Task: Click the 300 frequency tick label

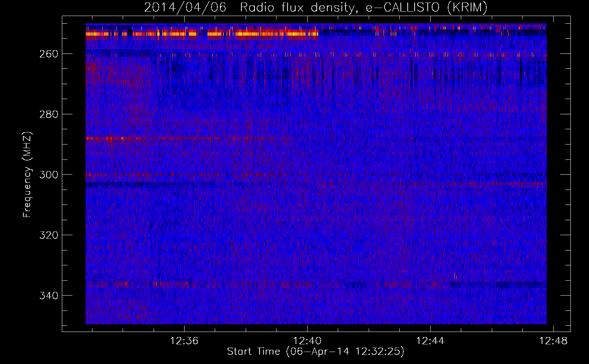Action: click(48, 175)
